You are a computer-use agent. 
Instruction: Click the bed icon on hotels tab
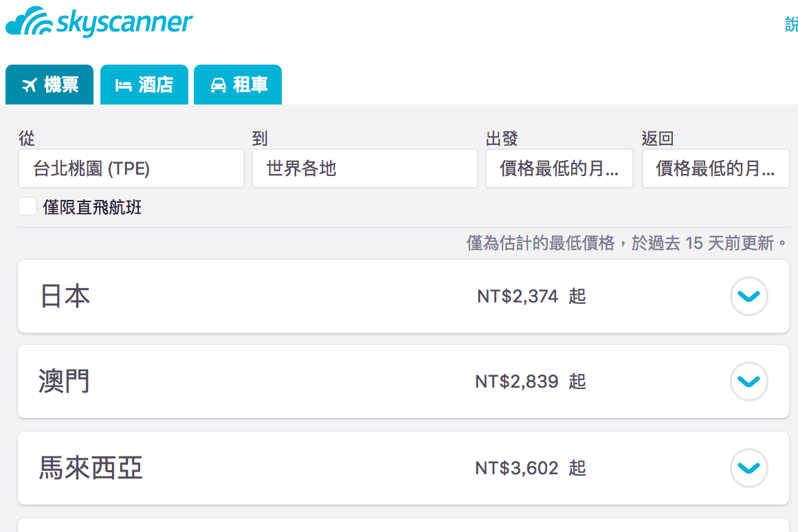tap(123, 85)
